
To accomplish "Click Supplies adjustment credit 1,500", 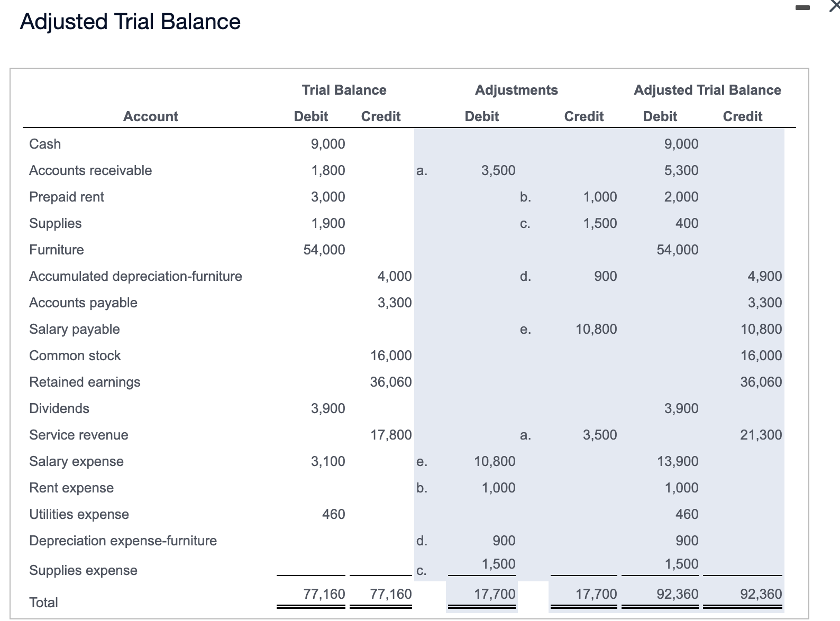I will (600, 223).
